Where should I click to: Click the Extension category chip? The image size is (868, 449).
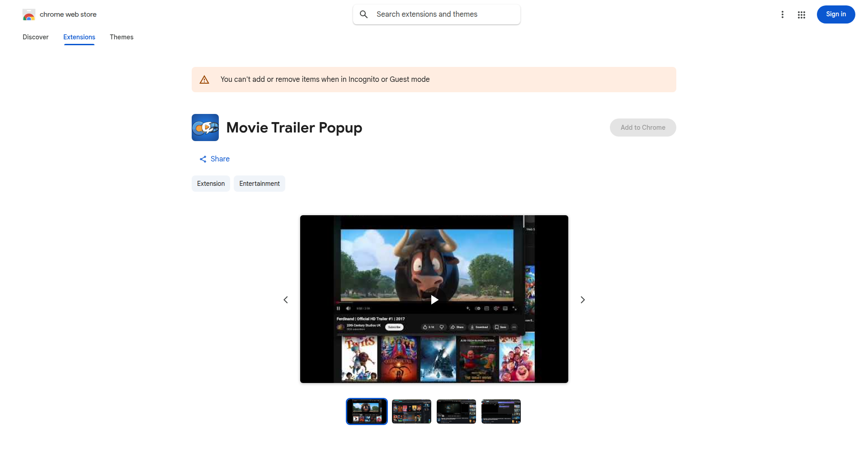(211, 184)
